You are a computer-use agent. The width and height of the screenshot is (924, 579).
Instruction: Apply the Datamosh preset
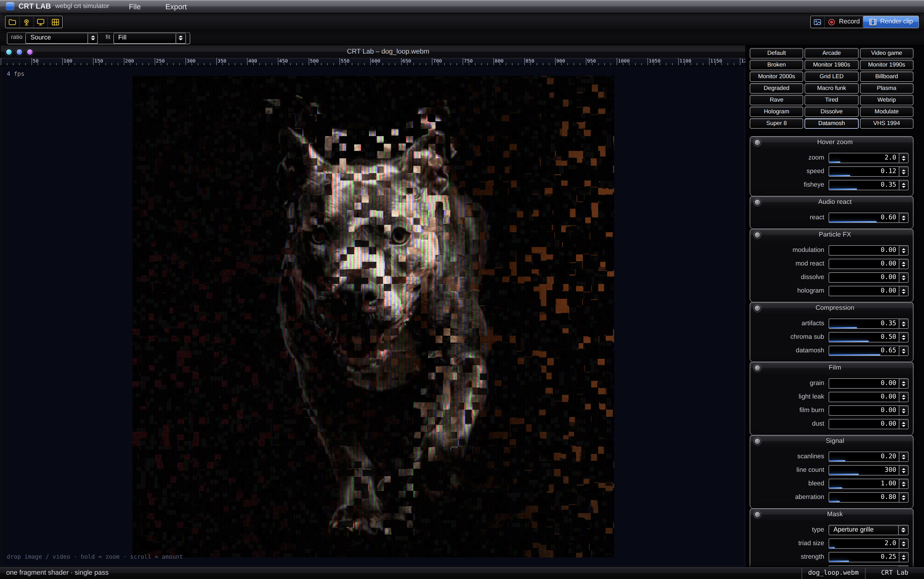(831, 123)
